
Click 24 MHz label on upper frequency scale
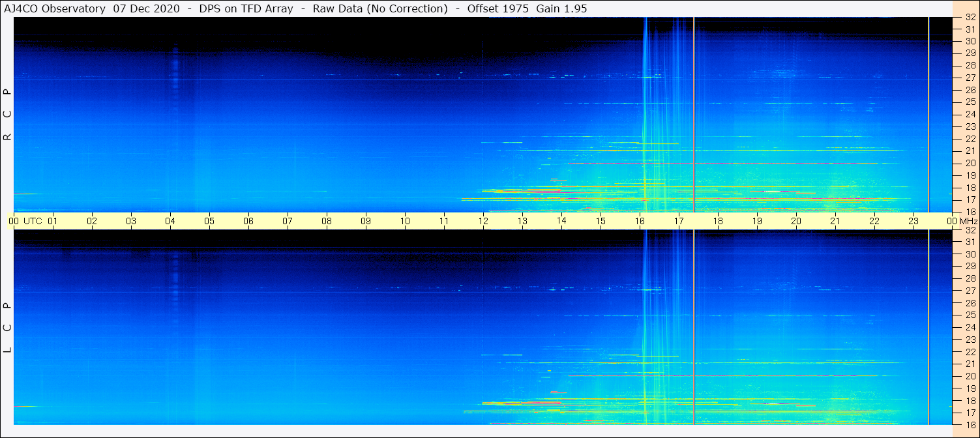(970, 114)
